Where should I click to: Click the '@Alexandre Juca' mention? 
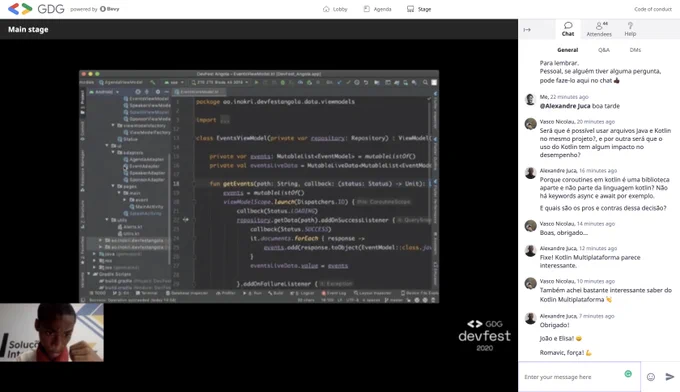(x=565, y=106)
